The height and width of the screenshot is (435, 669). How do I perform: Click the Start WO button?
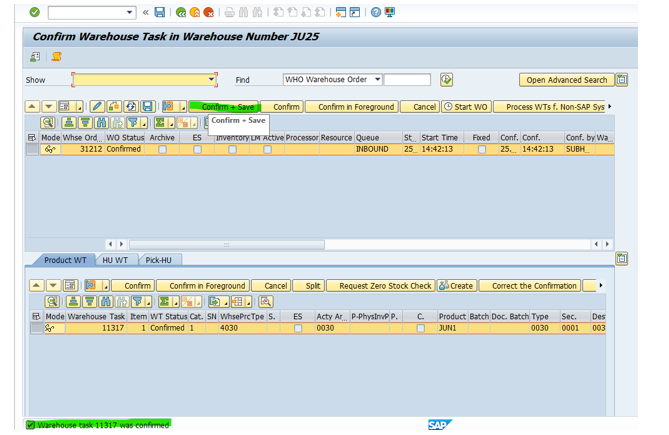(466, 107)
